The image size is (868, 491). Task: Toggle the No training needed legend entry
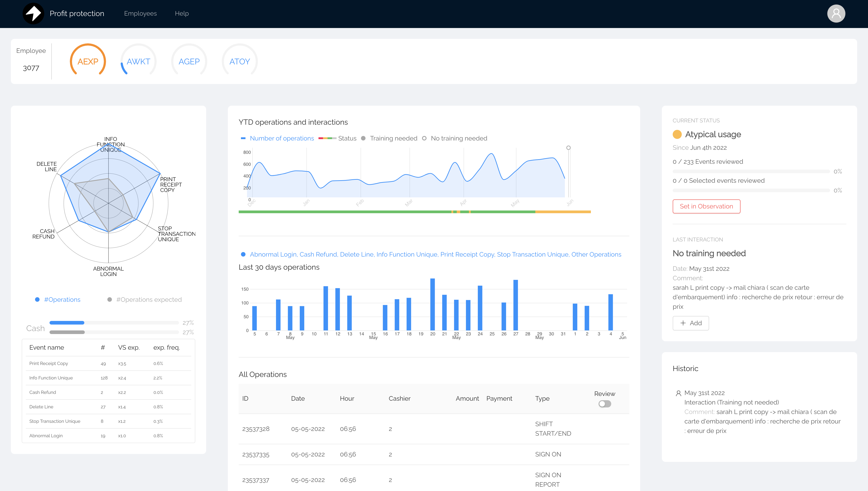(455, 138)
